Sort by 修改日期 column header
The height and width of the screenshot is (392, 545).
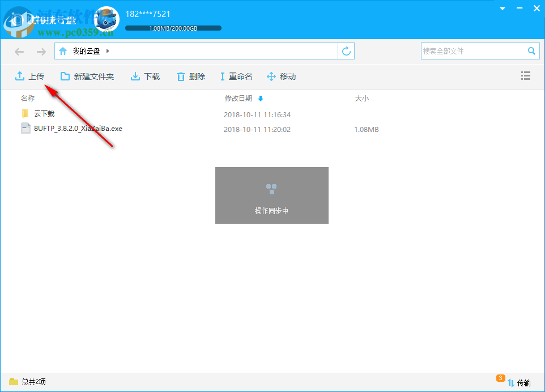(238, 99)
